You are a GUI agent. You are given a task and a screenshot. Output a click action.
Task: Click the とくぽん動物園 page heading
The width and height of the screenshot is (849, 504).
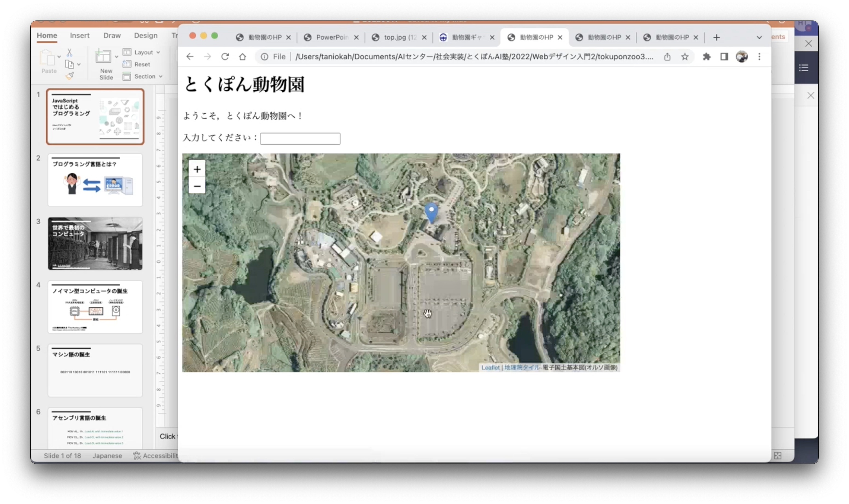point(244,84)
